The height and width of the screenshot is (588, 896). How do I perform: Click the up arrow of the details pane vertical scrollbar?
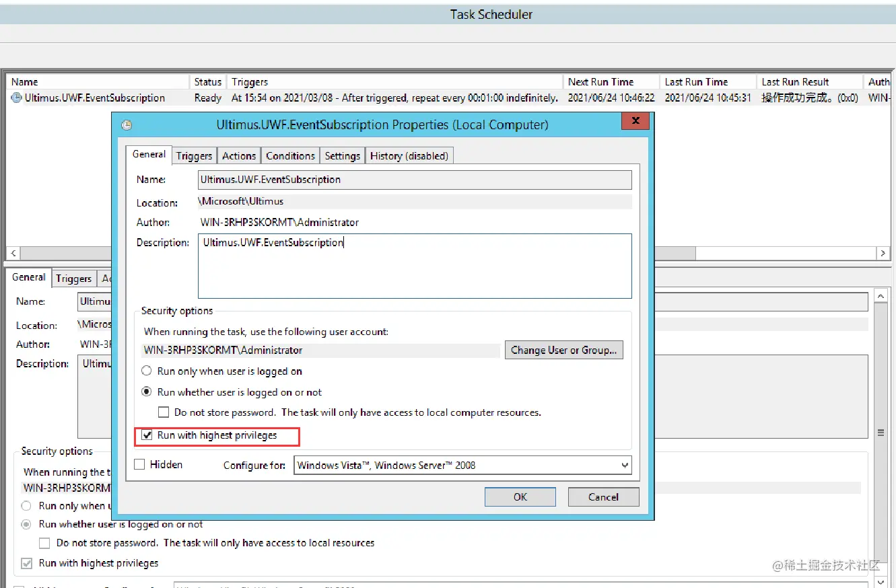[881, 296]
